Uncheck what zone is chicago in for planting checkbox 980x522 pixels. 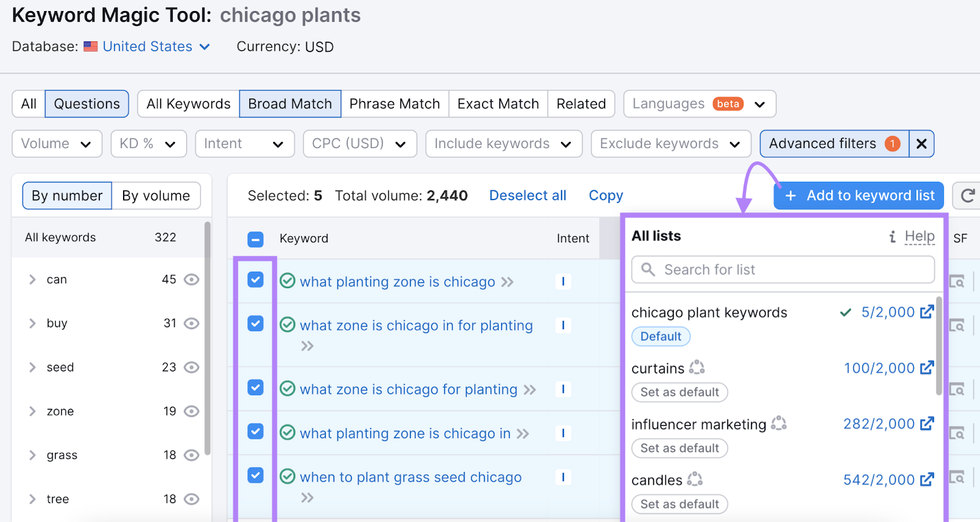pyautogui.click(x=255, y=324)
